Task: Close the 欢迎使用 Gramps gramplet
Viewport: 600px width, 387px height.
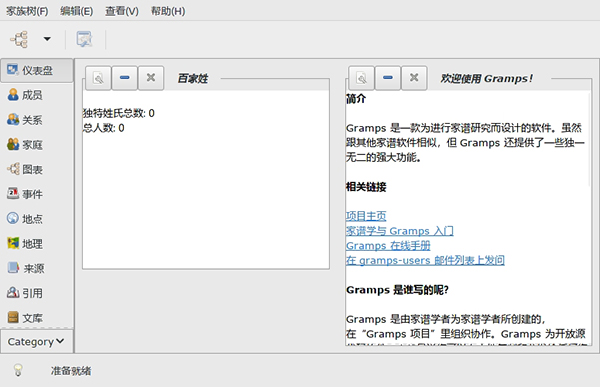Action: (414, 78)
